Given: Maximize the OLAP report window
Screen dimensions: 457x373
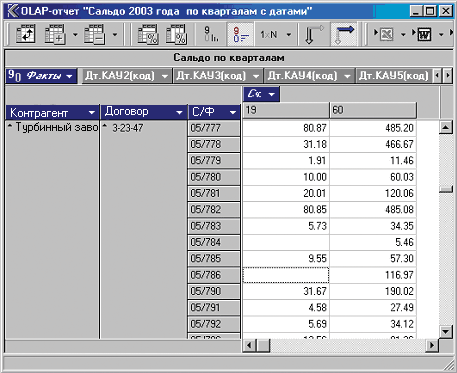Looking at the screenshot, I should 430,11.
